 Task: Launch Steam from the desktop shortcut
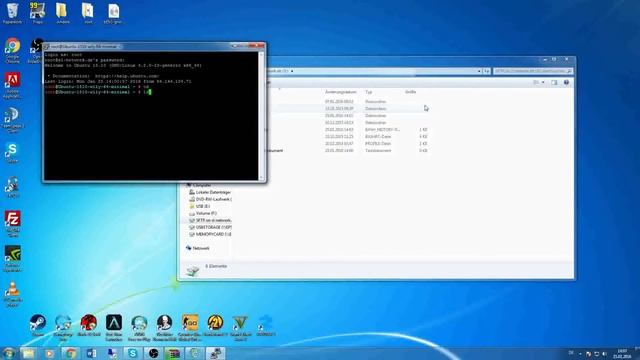pyautogui.click(x=38, y=325)
